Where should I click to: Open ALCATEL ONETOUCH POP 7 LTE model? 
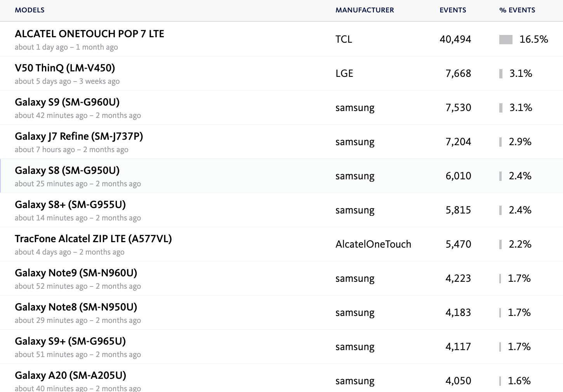pyautogui.click(x=89, y=34)
